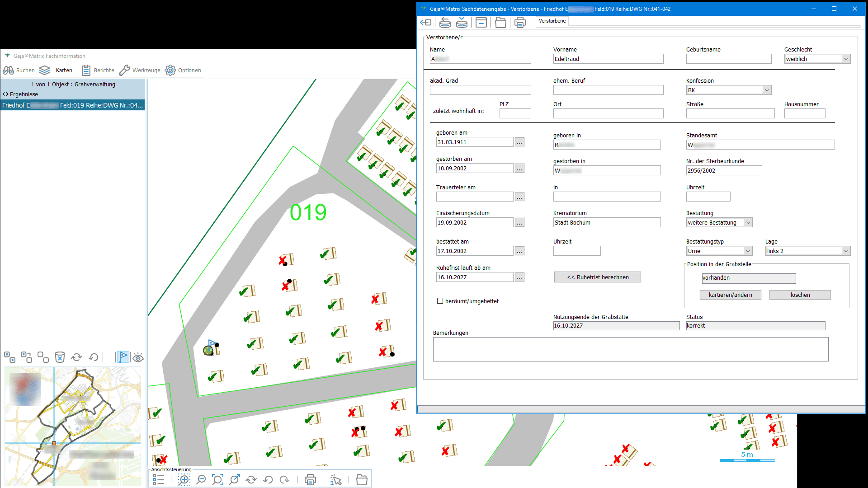The width and height of the screenshot is (868, 488).
Task: Click the Ruhefrist berechnen button
Action: 597,277
